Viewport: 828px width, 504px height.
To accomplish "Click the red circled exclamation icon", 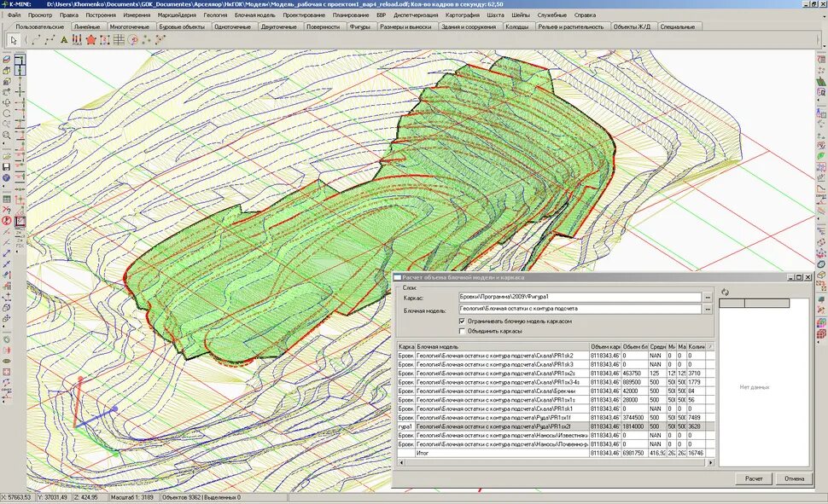I will (x=6, y=221).
